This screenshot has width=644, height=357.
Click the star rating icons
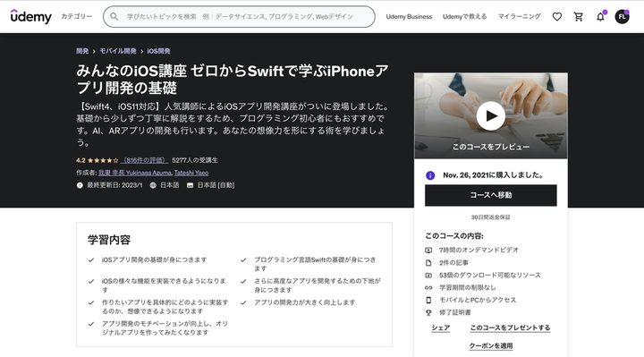click(103, 160)
